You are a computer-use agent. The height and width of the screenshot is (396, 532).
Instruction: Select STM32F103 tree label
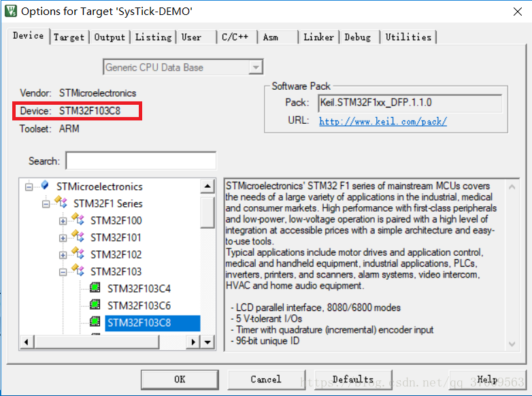tap(116, 271)
